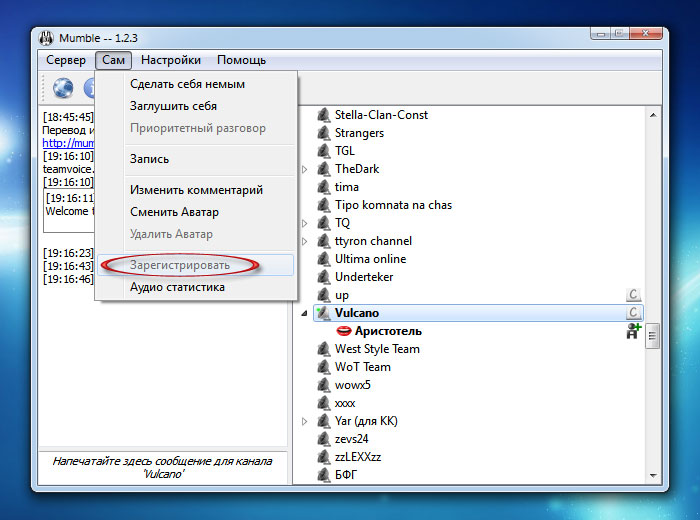The image size is (700, 520).
Task: Close the open Сам menu
Action: (x=113, y=60)
